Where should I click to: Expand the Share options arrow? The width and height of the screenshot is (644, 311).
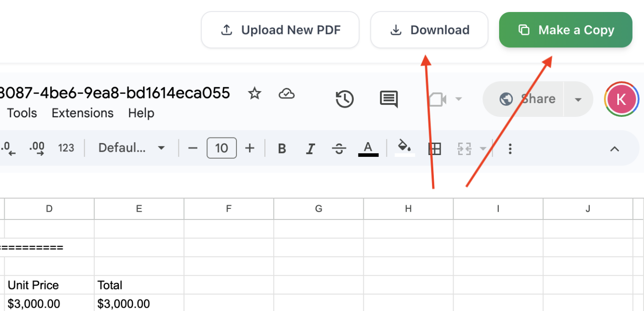578,99
